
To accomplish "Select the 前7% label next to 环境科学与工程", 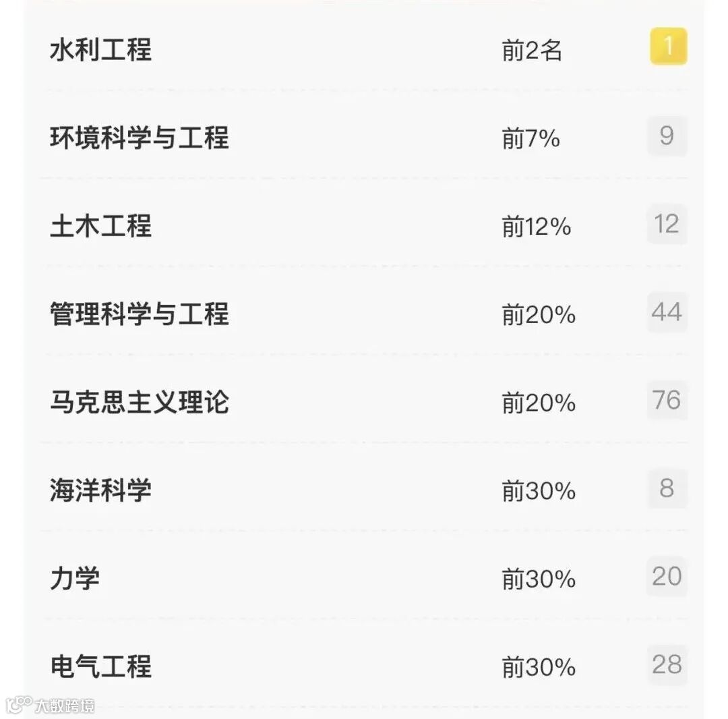I will (529, 137).
